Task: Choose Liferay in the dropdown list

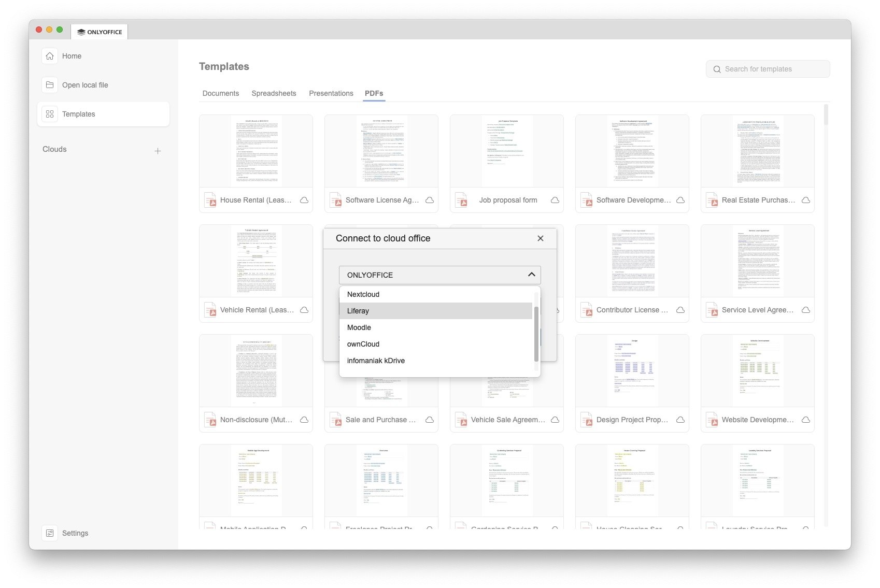Action: point(358,311)
